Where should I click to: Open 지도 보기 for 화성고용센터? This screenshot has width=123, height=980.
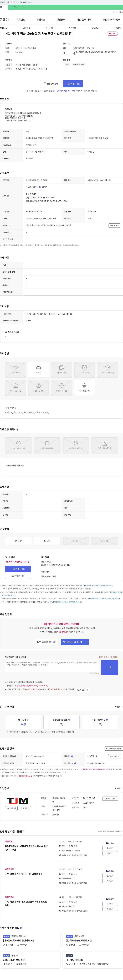[114, 756]
